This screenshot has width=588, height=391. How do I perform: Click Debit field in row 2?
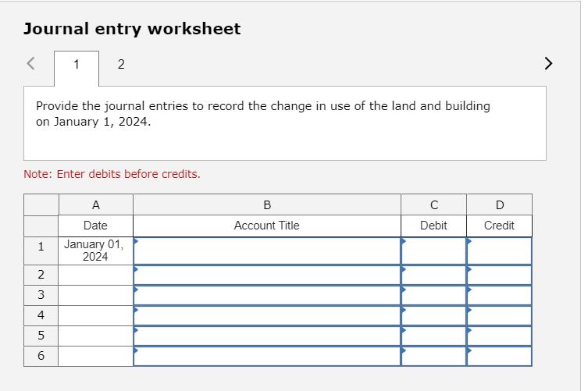pos(433,275)
